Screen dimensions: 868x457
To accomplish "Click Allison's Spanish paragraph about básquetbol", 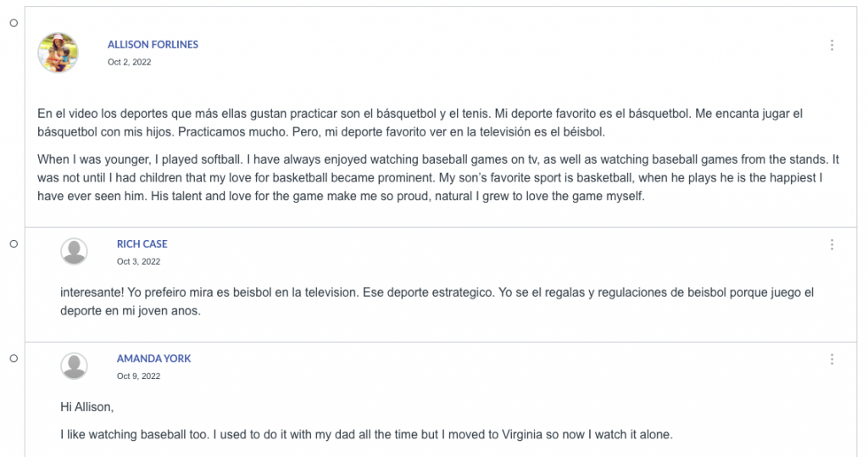I will [420, 122].
